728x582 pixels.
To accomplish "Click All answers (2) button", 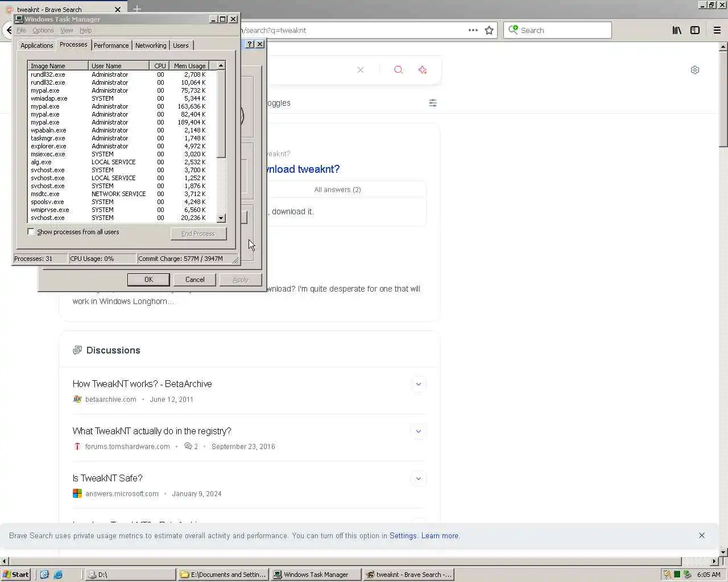I will (x=337, y=189).
